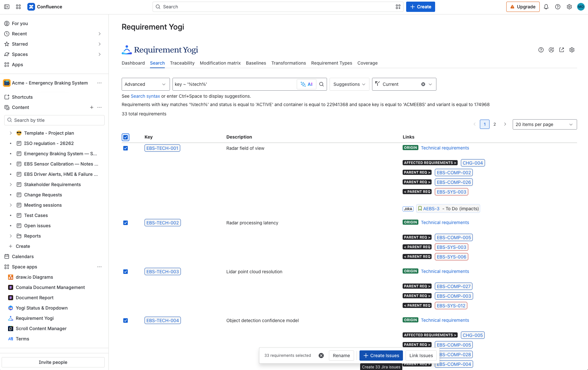The image size is (588, 370).
Task: Click Invite people button
Action: point(53,362)
